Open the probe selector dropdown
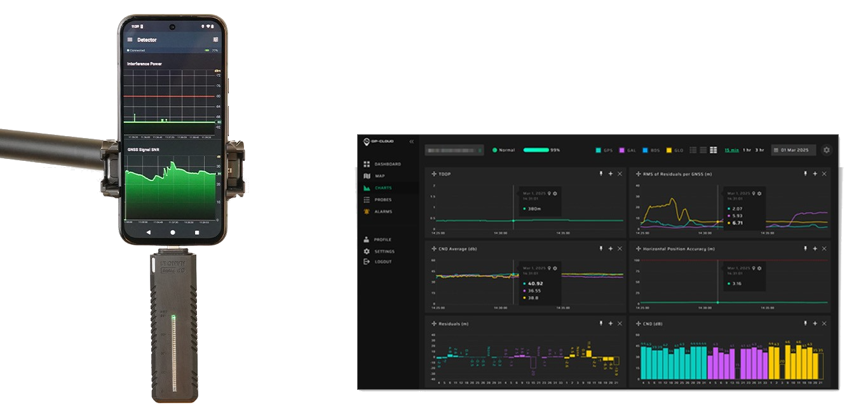The width and height of the screenshot is (868, 414). tap(454, 151)
